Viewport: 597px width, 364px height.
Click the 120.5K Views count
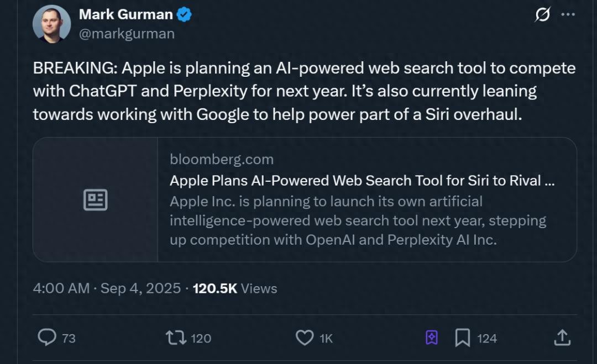tap(234, 288)
